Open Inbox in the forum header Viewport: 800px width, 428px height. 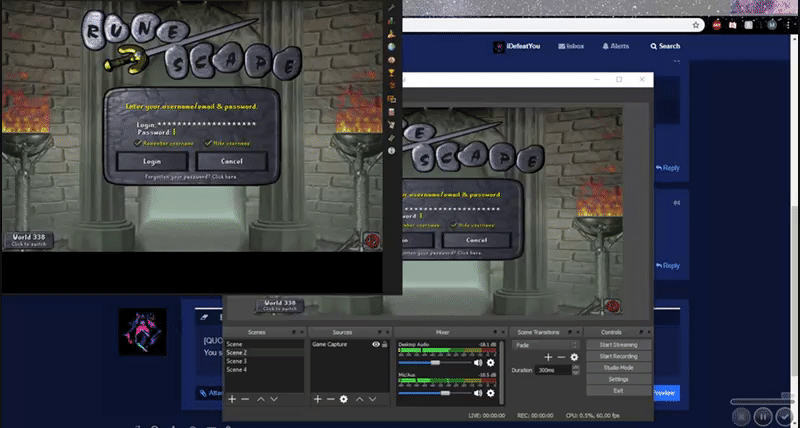click(x=571, y=46)
